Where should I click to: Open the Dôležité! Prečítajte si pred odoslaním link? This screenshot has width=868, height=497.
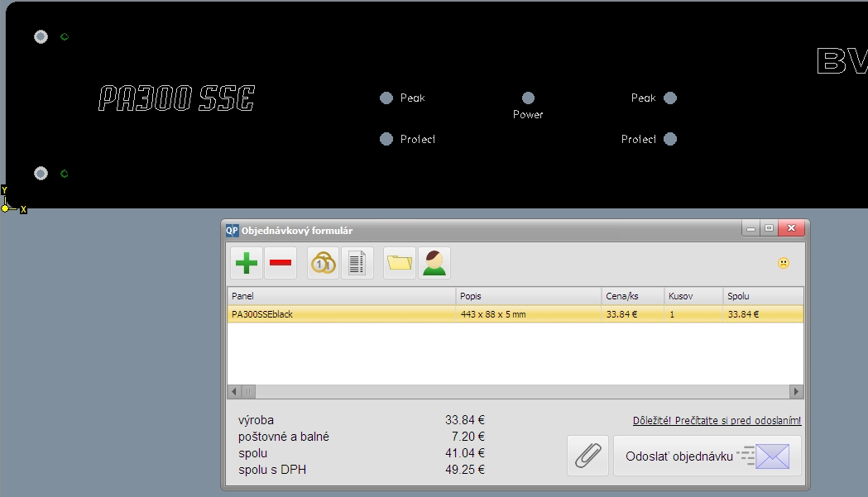coord(717,421)
